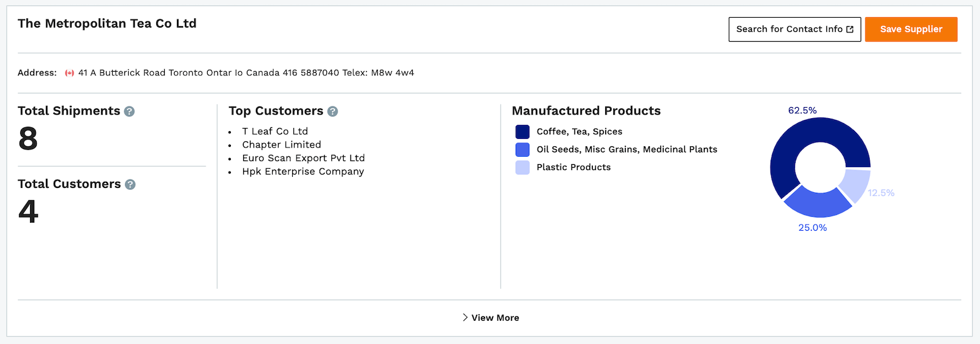The image size is (980, 344).
Task: Save this supplier with orange button
Action: pos(911,29)
